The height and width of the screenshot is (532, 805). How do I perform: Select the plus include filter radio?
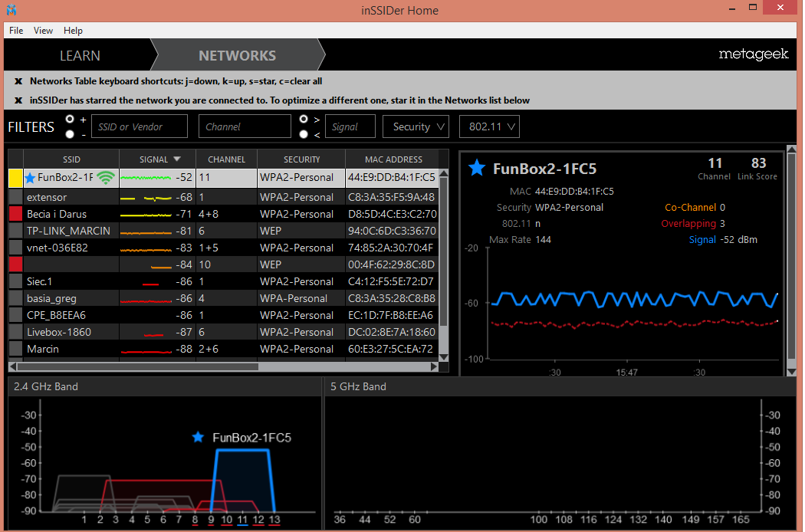[x=71, y=119]
